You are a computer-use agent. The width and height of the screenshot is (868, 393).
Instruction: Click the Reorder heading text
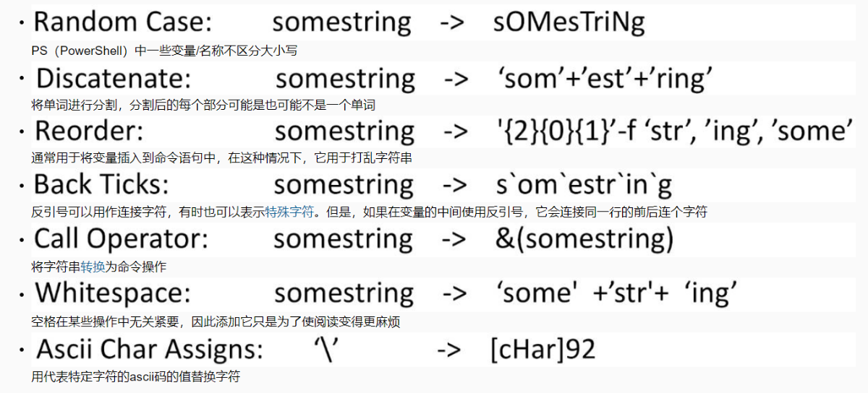click(x=89, y=131)
